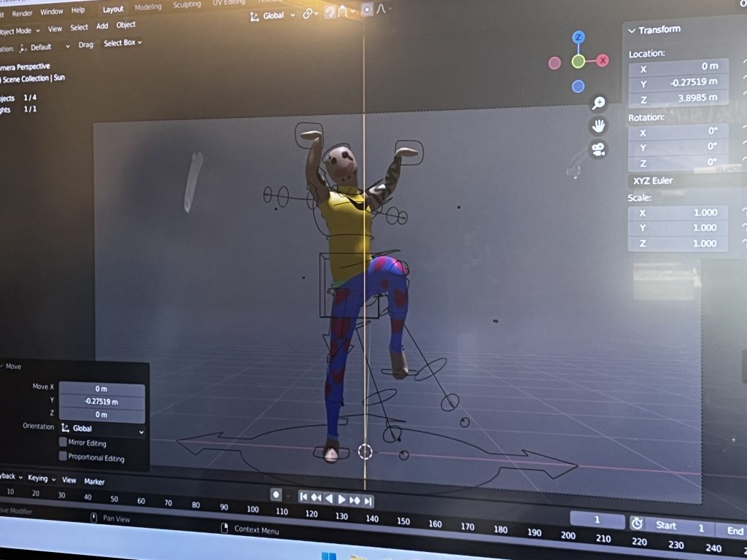Click the Z axis on navigation gizmo
The width and height of the screenshot is (747, 560).
(x=578, y=37)
